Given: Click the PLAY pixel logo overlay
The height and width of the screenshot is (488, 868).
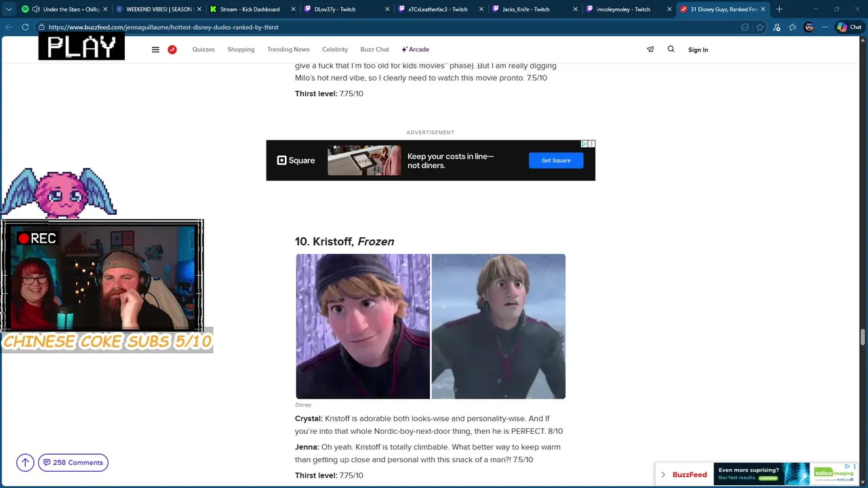Looking at the screenshot, I should pyautogui.click(x=81, y=47).
